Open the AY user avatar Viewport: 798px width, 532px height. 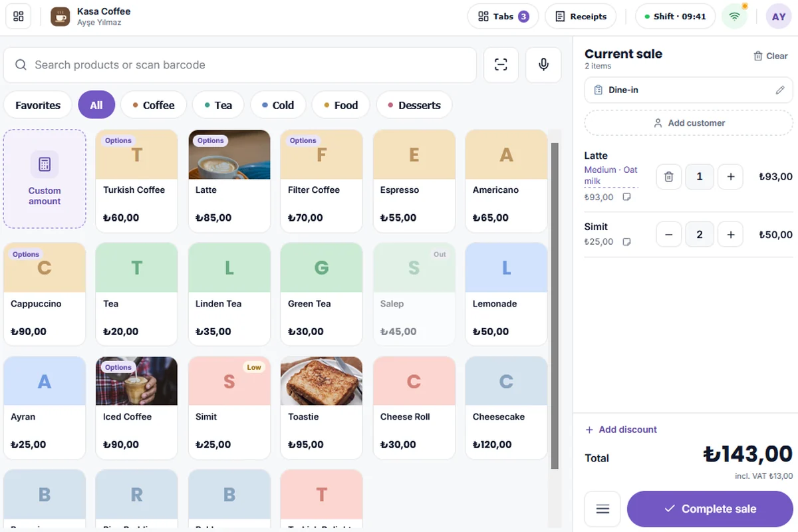click(x=779, y=17)
